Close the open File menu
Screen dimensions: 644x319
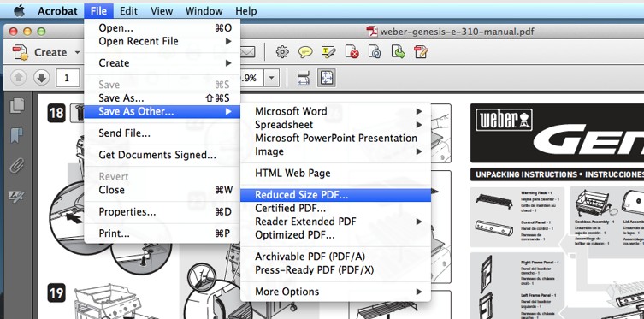coord(99,10)
